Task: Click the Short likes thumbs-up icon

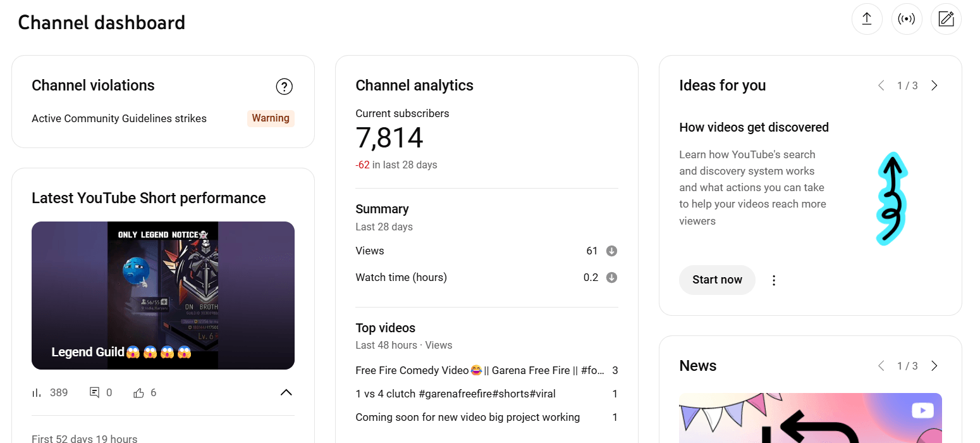Action: [x=138, y=393]
